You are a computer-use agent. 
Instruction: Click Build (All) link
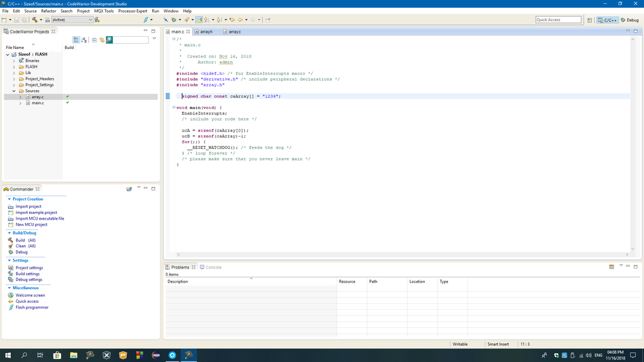click(x=26, y=240)
